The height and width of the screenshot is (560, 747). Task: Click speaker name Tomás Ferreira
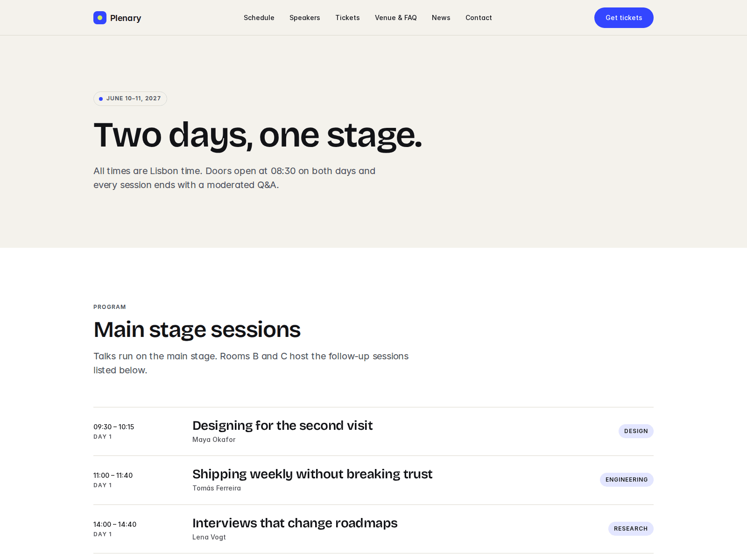[217, 488]
